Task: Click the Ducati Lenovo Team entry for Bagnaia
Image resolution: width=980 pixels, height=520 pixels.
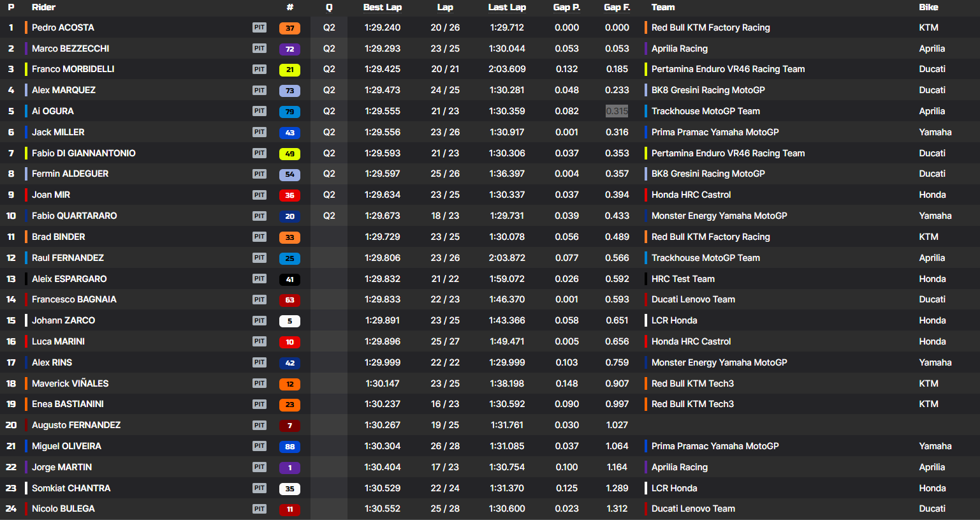Action: 693,299
